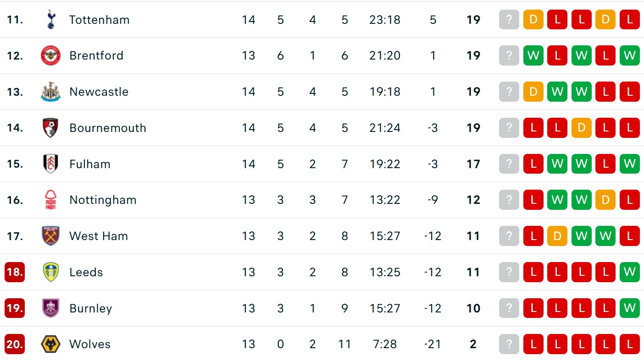The image size is (644, 361).
Task: Click the Burnley club crest
Action: (x=50, y=308)
